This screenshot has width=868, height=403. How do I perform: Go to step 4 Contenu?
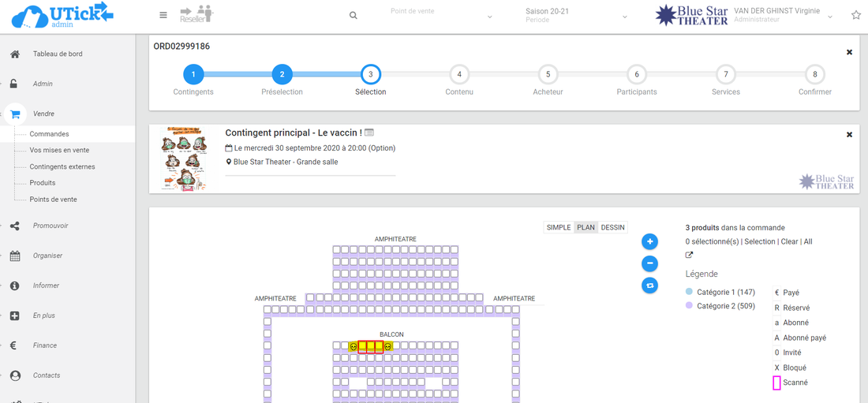(x=459, y=75)
